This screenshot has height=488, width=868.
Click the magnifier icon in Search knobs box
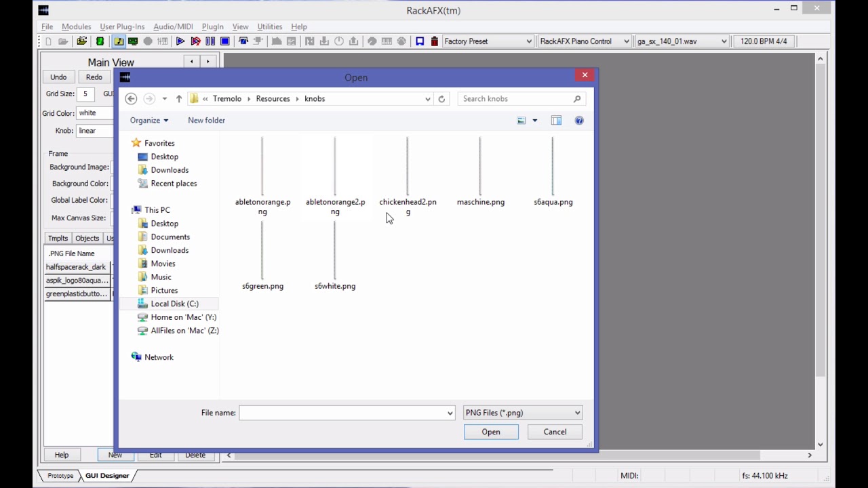[577, 99]
